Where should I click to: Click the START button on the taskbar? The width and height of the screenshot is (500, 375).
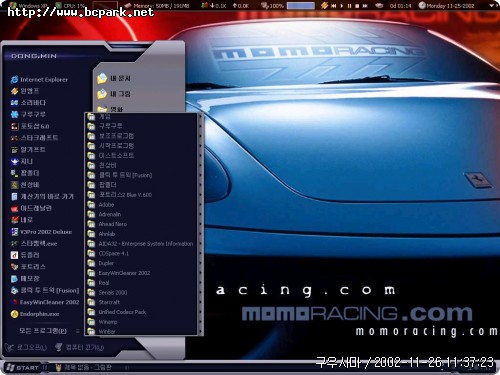23,368
